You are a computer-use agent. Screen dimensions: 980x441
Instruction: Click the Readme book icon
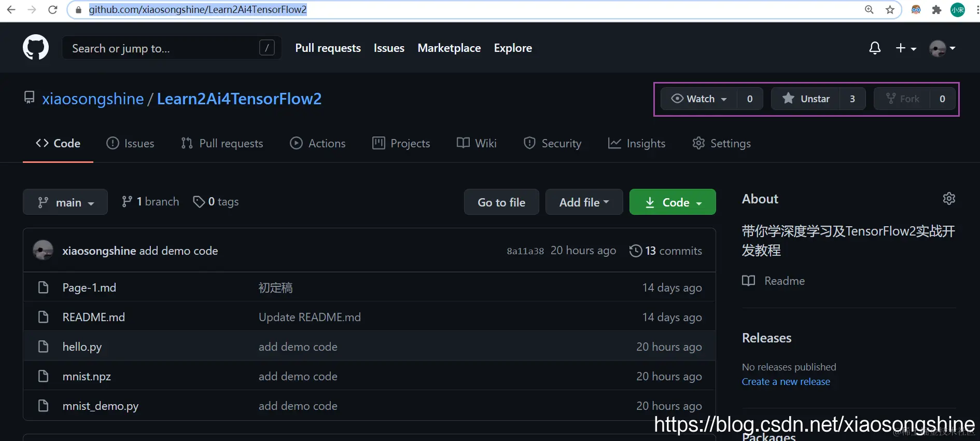point(748,281)
